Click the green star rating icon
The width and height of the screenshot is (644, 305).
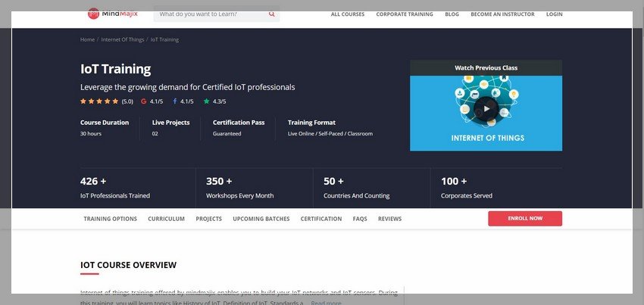[x=207, y=101]
